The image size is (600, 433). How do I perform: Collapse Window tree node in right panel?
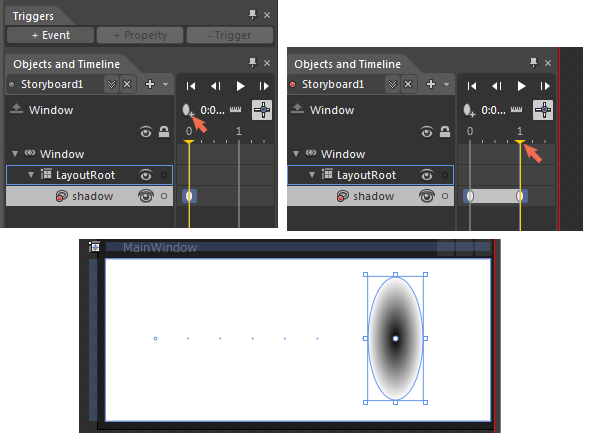[296, 154]
